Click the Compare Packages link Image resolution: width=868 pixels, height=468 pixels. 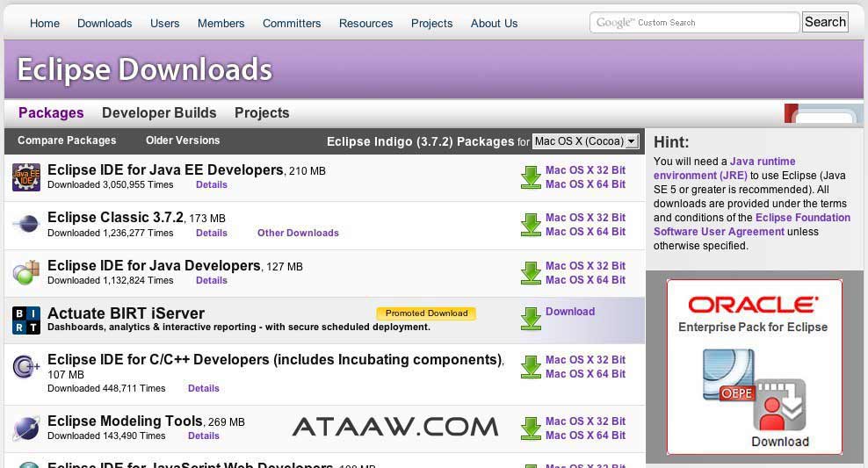click(x=67, y=140)
